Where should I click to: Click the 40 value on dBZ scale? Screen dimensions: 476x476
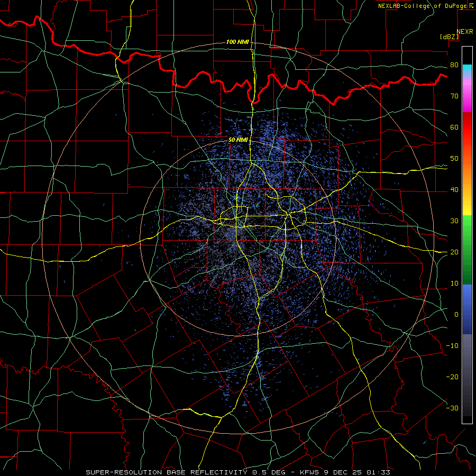454,190
